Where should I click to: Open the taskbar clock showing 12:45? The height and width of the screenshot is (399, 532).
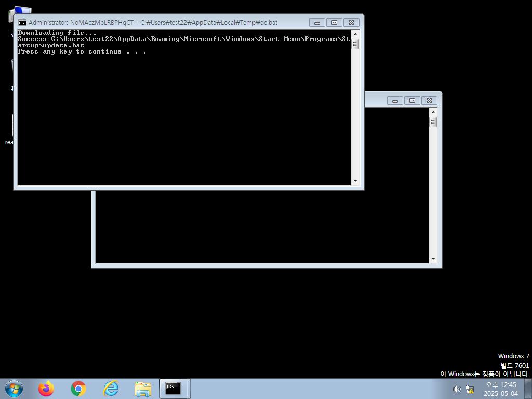501,389
